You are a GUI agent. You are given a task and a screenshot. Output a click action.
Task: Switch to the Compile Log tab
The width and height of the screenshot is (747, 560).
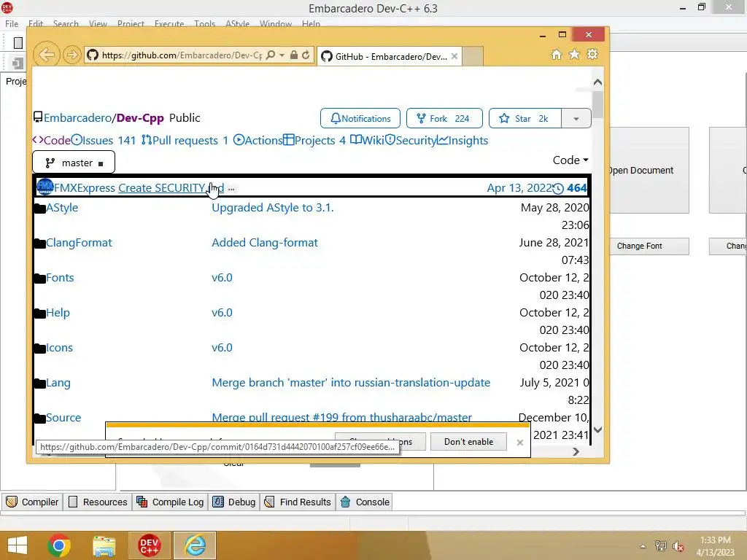(x=170, y=502)
